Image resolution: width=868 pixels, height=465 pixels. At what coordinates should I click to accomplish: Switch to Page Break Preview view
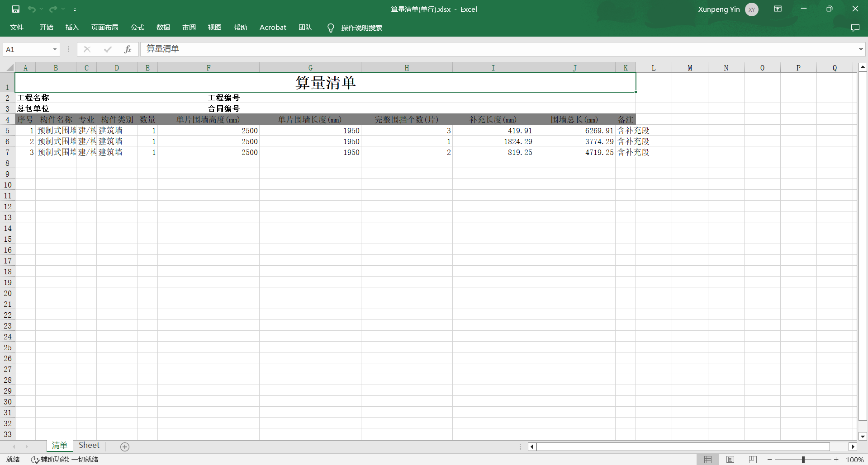click(x=752, y=460)
